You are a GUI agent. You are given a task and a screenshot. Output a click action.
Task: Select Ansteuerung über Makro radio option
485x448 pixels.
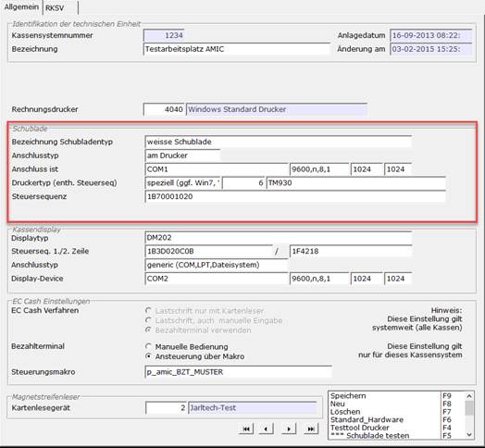pos(149,356)
